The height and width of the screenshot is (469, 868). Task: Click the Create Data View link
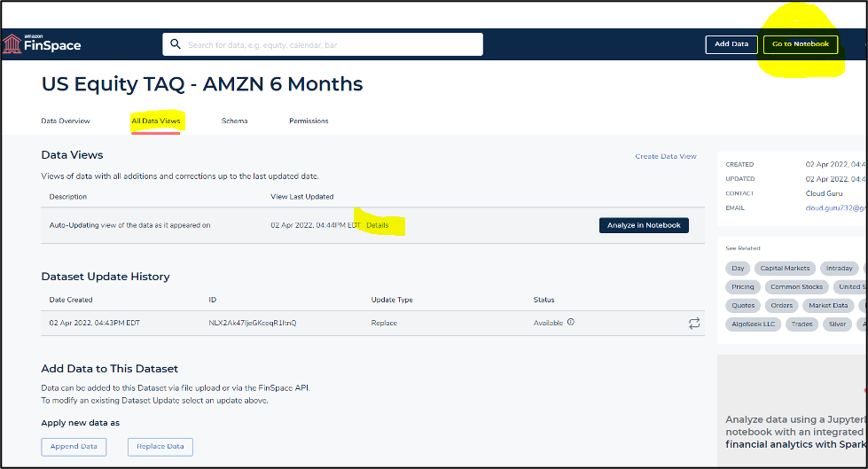pos(666,156)
